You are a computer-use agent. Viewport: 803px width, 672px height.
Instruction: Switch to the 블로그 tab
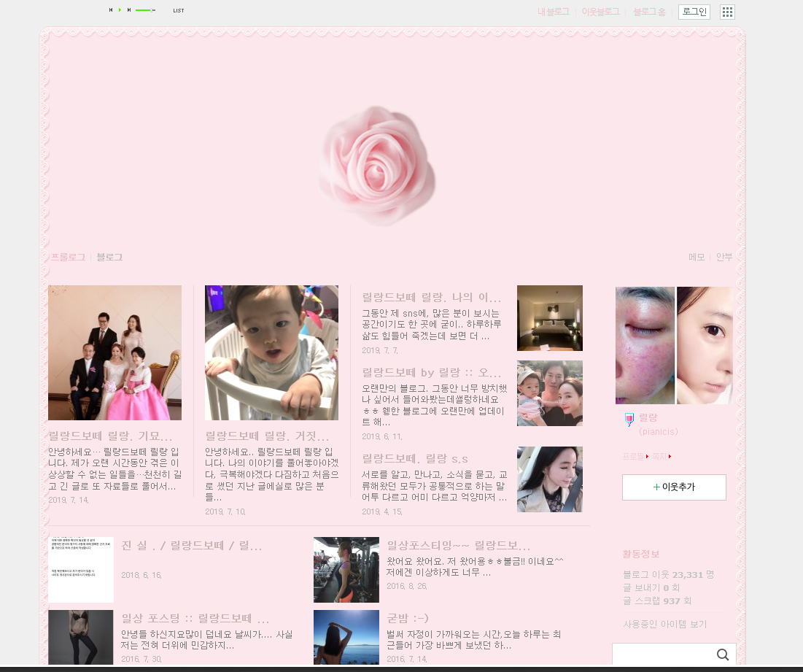pos(109,257)
